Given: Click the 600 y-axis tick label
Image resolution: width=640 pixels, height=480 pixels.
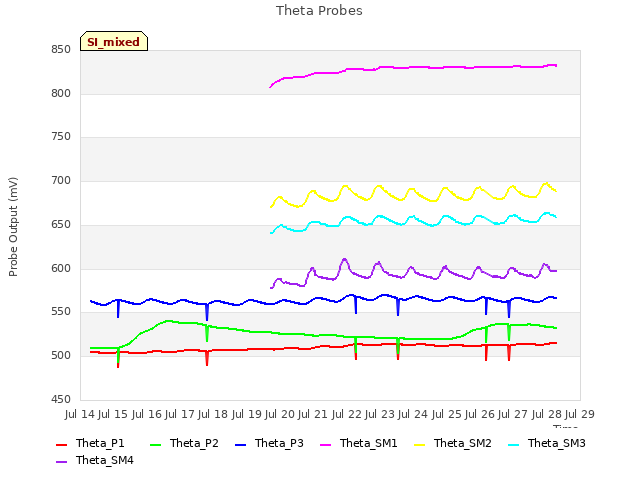Looking at the screenshot, I should [61, 269].
